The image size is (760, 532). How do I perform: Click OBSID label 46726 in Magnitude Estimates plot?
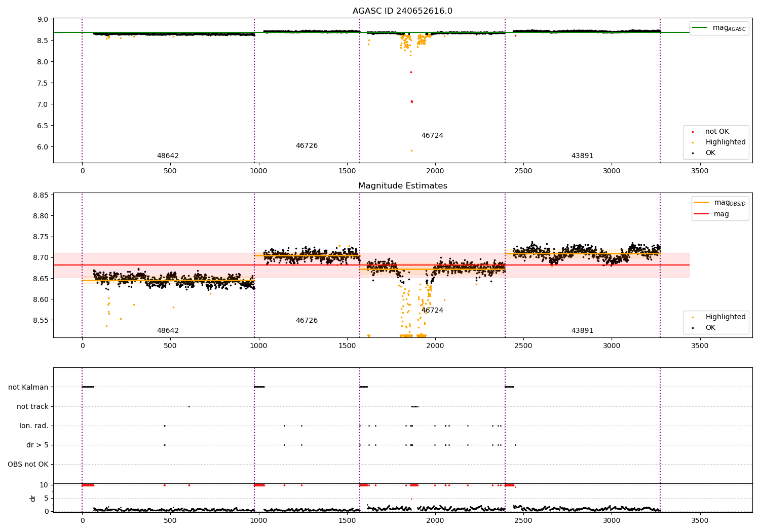coord(307,321)
